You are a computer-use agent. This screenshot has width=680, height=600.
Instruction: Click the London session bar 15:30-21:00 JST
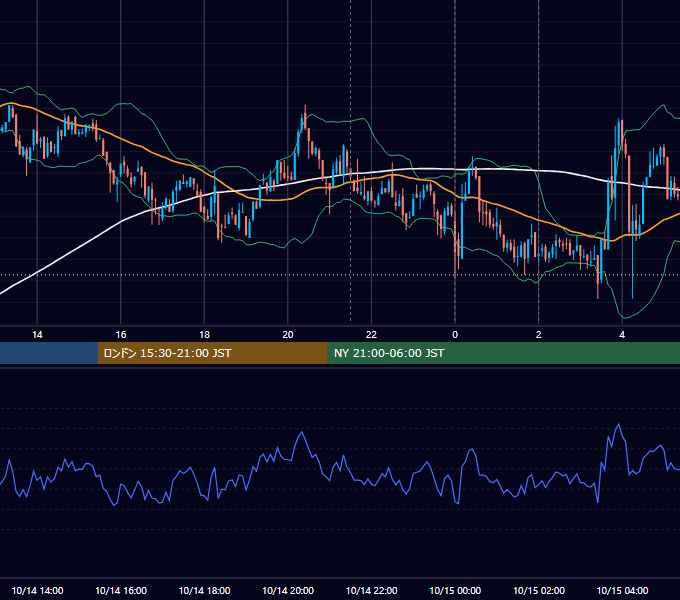tap(212, 353)
